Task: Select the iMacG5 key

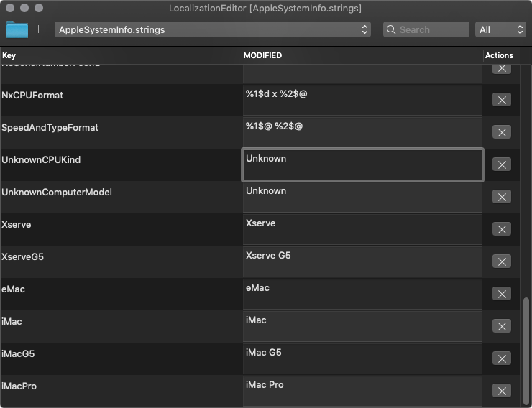Action: click(18, 354)
